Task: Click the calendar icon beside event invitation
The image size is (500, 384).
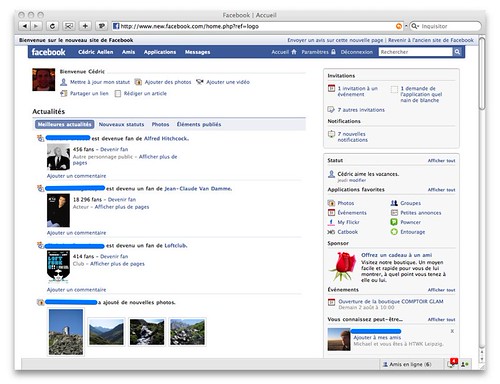Action: 331,88
